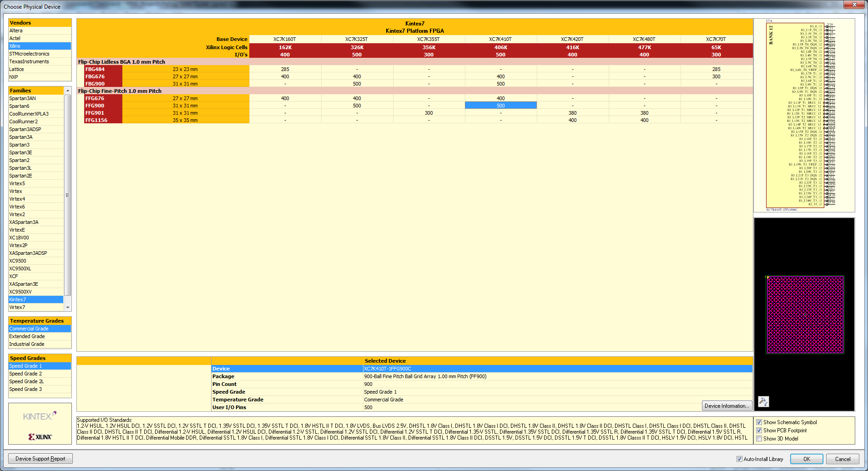Click the Families list scrollbar thumb
Image resolution: width=868 pixels, height=471 pixels.
[68, 195]
